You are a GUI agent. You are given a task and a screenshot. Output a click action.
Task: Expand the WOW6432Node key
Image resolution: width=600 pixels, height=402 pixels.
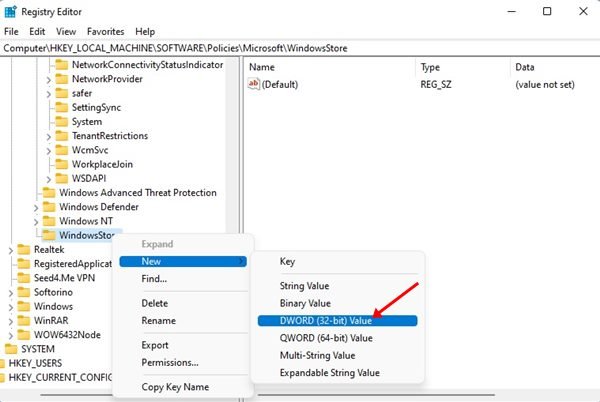tap(11, 335)
